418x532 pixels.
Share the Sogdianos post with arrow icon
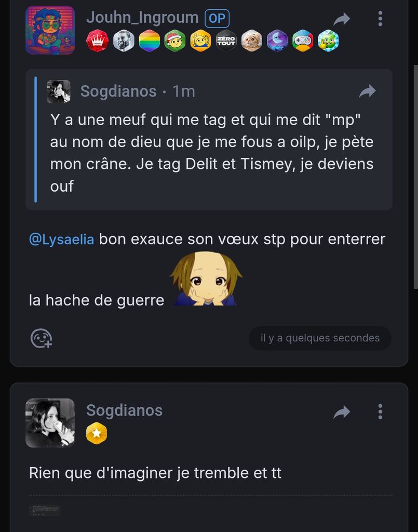[342, 412]
